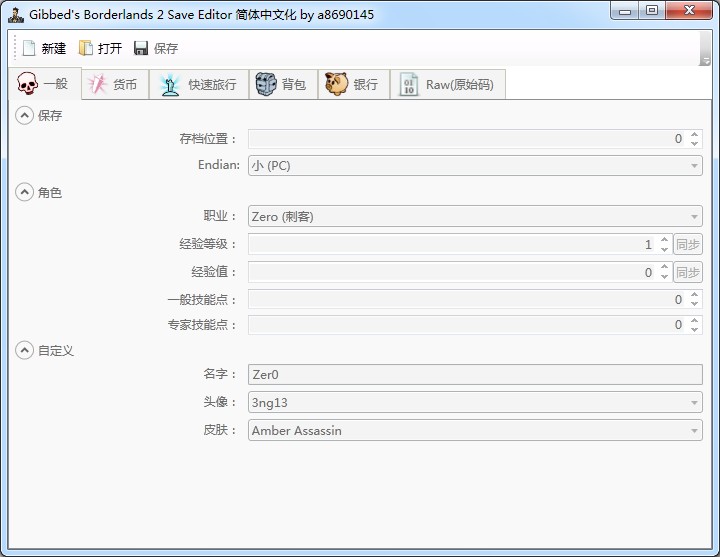
Task: Click the backpack robot icon
Action: 266,84
